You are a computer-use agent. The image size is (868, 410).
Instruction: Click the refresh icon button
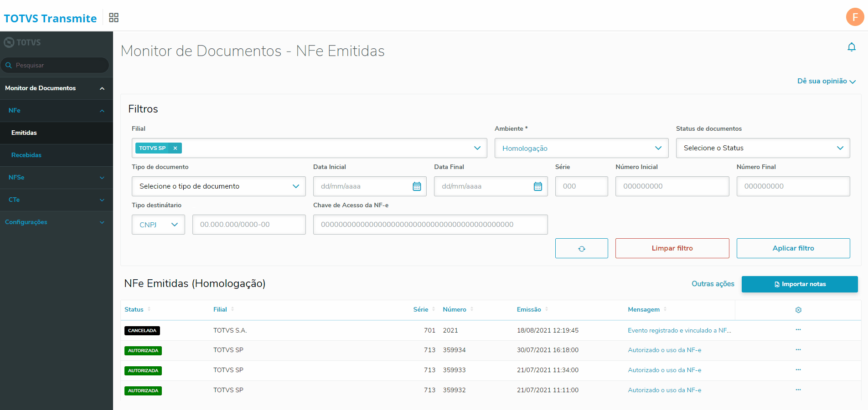[x=581, y=248]
